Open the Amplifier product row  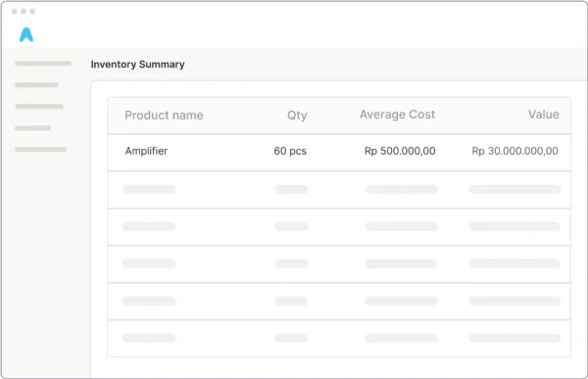[x=339, y=153]
